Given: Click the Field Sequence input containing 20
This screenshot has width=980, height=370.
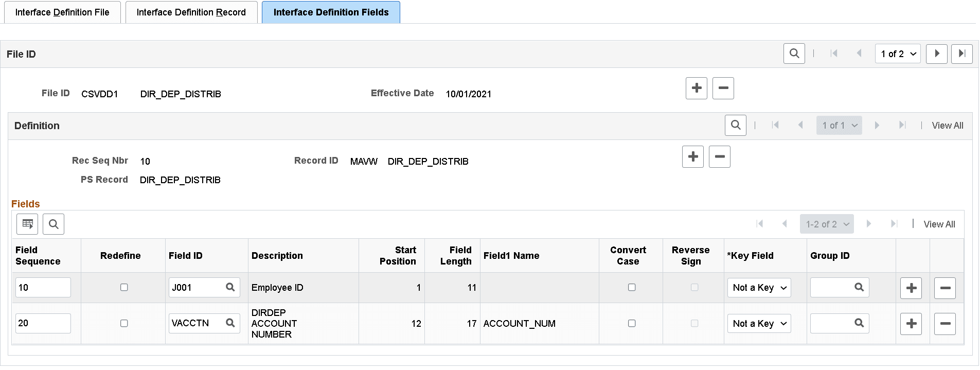Looking at the screenshot, I should coord(43,323).
